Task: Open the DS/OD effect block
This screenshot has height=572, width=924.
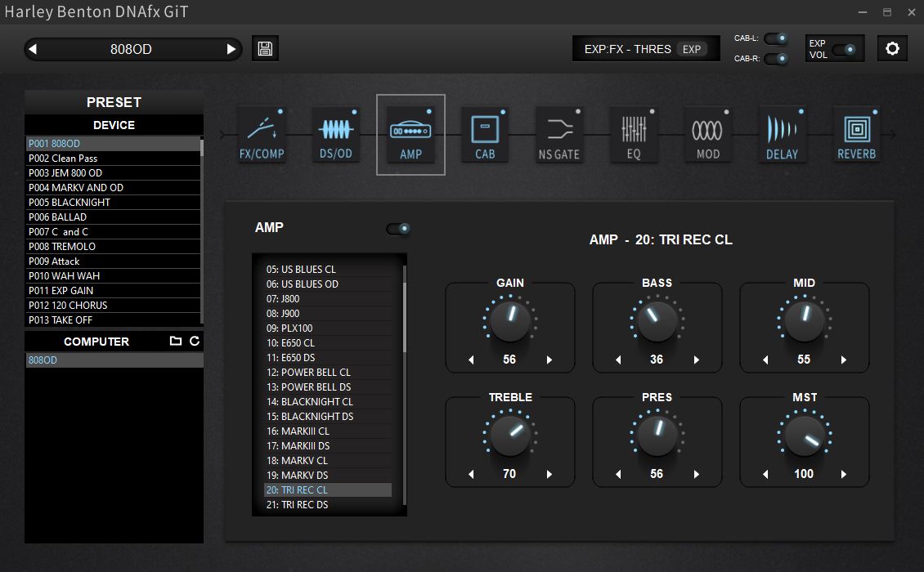Action: [x=336, y=135]
